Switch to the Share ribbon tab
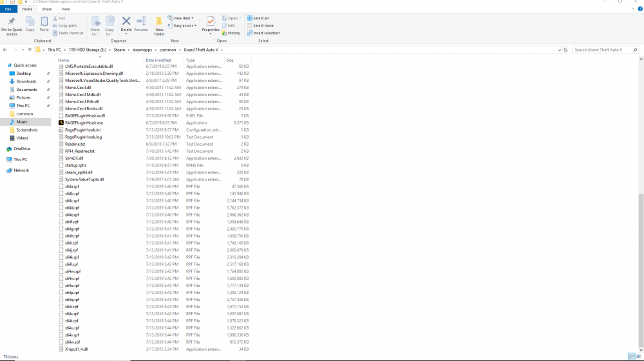The width and height of the screenshot is (644, 361). 47,9
